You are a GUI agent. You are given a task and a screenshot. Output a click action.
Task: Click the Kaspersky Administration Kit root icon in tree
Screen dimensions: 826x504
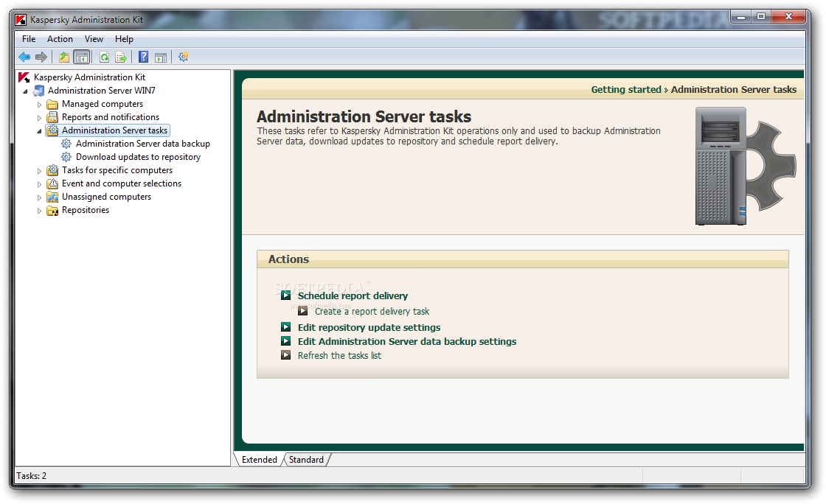point(24,77)
